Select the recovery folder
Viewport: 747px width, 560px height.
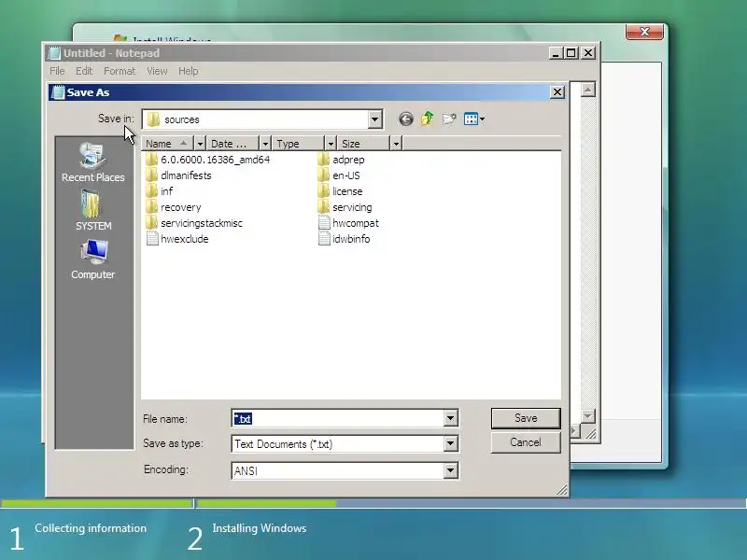[174, 207]
